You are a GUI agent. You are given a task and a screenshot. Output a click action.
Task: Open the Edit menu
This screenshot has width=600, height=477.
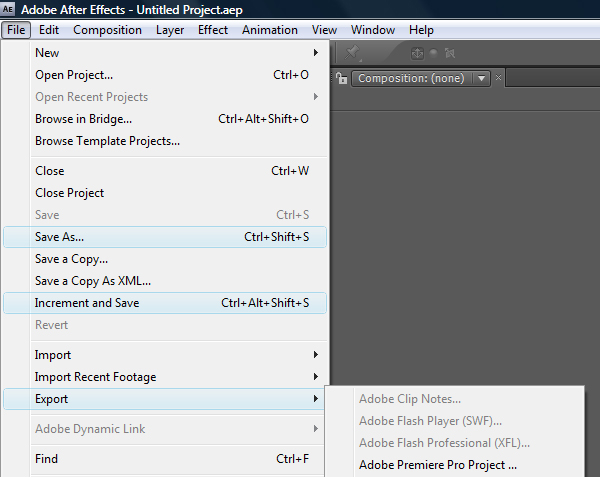tap(49, 30)
